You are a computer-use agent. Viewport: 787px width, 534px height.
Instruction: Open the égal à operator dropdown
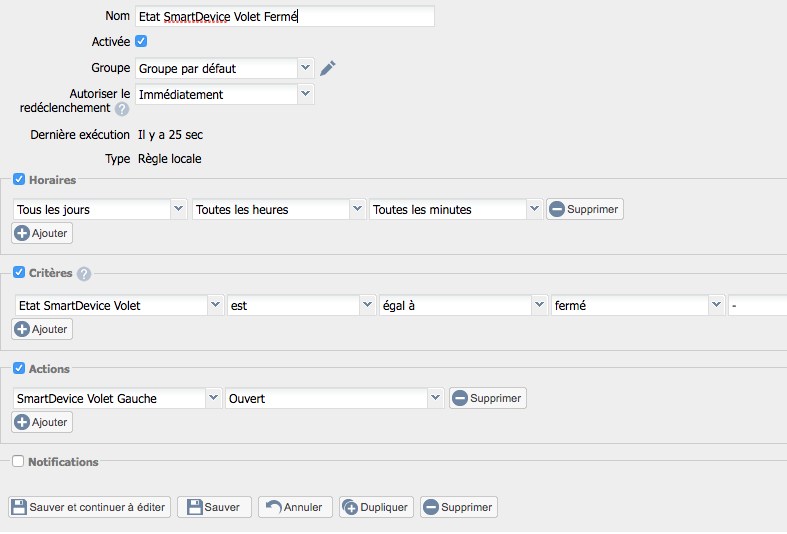pos(462,306)
